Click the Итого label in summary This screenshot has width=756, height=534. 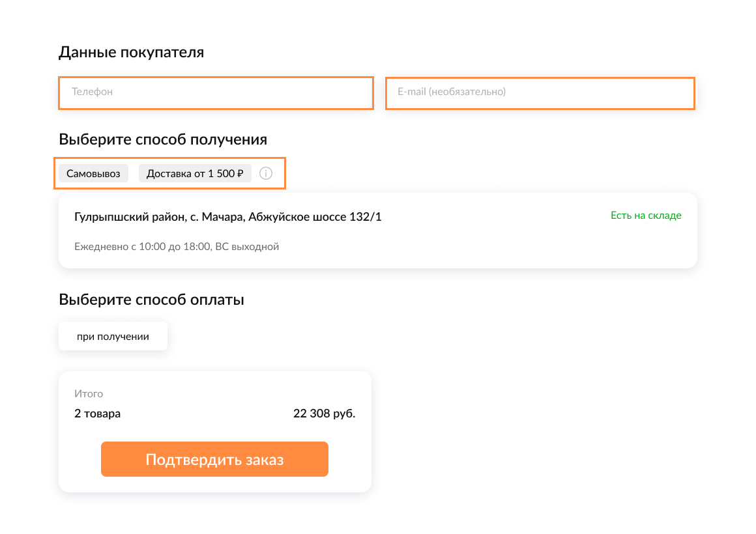89,394
